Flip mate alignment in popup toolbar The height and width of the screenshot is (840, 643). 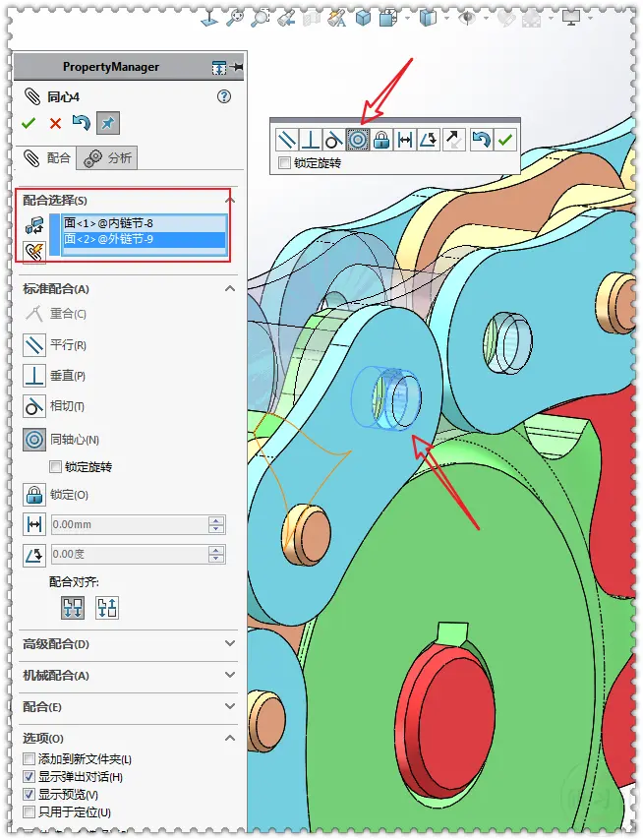tap(453, 140)
